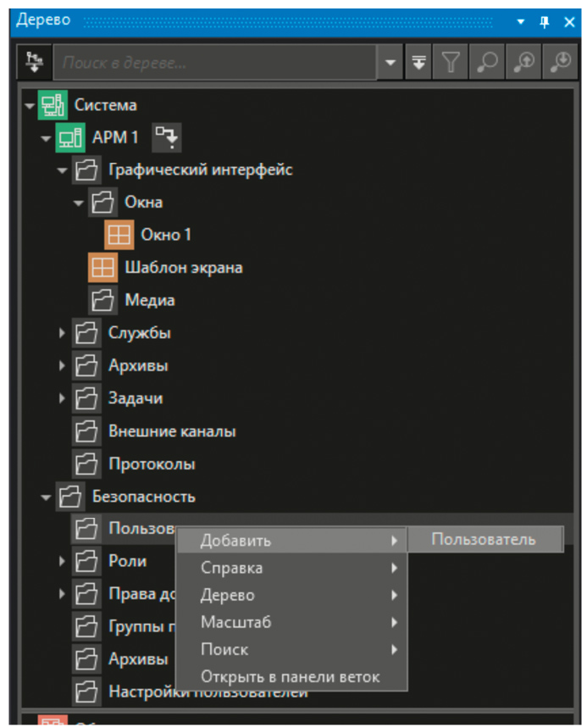Open the search history dropdown arrow
Viewport: 587px width, 728px height.
[x=390, y=63]
